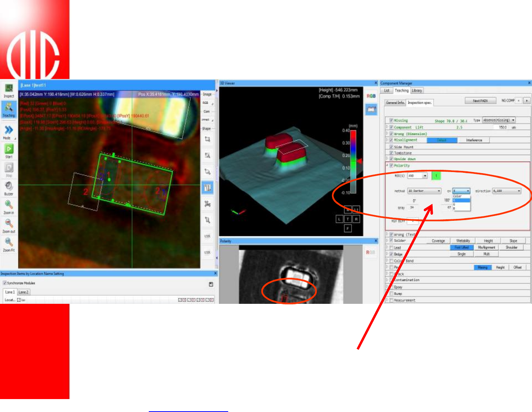The height and width of the screenshot is (412, 532).
Task: Set 3D view to Right with R
Action: [x=356, y=219]
